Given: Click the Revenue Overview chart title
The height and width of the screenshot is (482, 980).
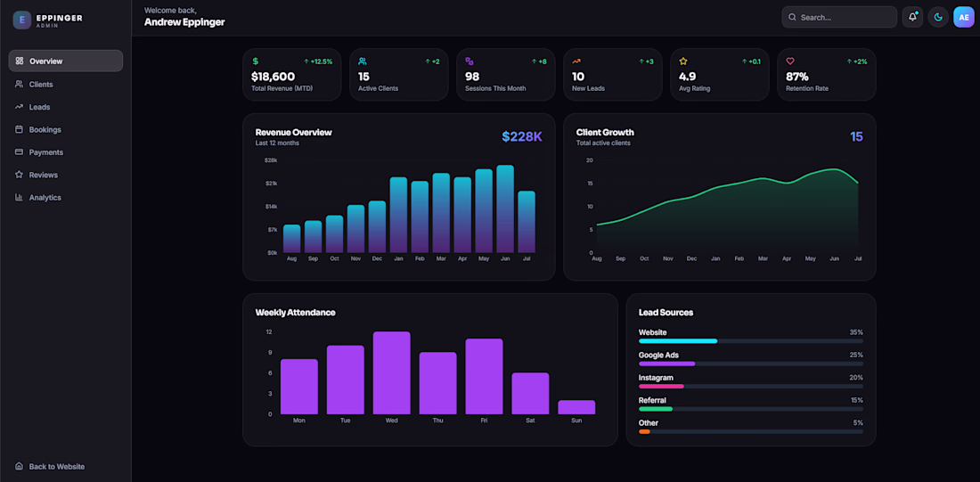Looking at the screenshot, I should point(294,133).
